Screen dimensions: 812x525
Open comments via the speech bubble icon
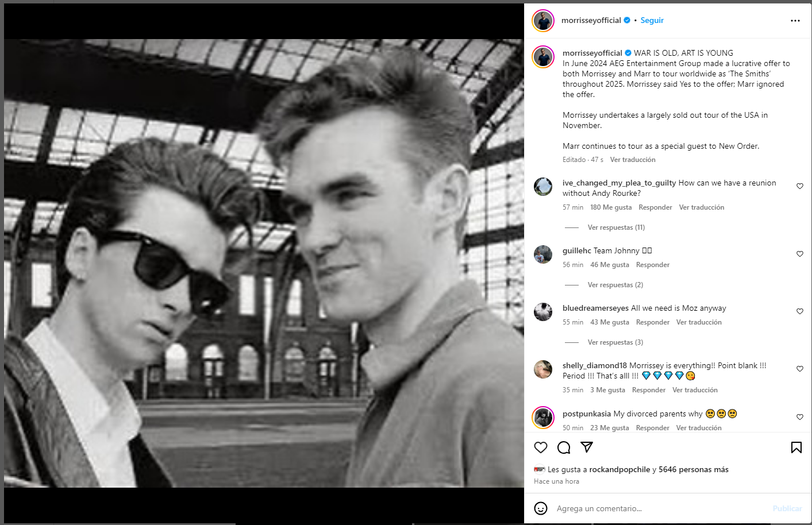click(564, 447)
